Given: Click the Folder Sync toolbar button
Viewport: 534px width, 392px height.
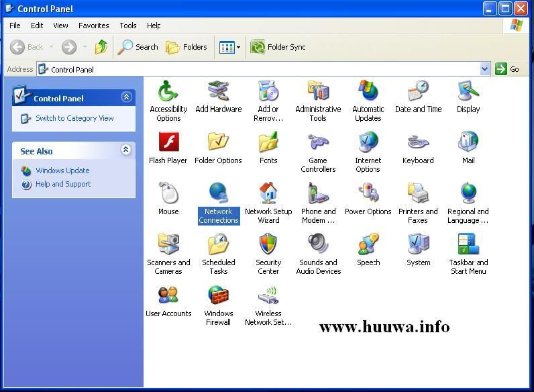Looking at the screenshot, I should tap(278, 47).
